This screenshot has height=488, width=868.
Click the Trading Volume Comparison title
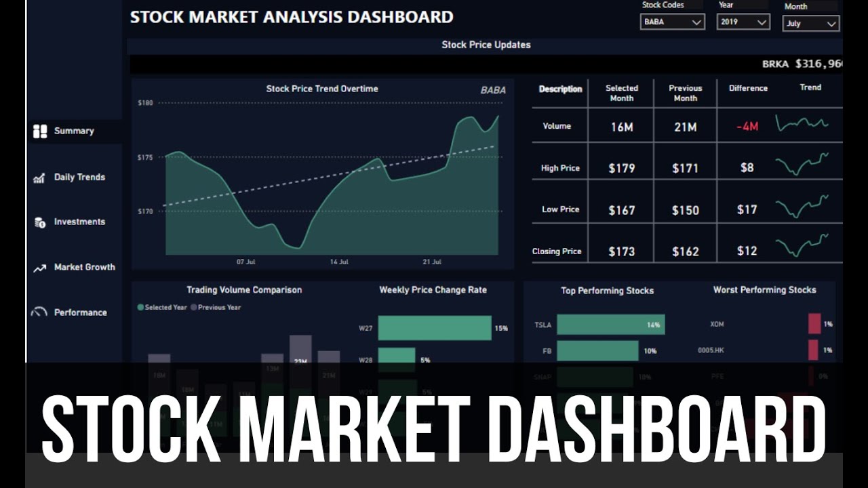click(x=244, y=289)
